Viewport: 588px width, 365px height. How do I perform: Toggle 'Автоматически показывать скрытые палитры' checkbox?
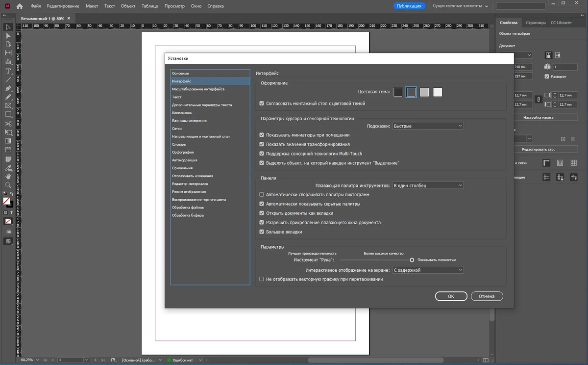click(x=262, y=204)
